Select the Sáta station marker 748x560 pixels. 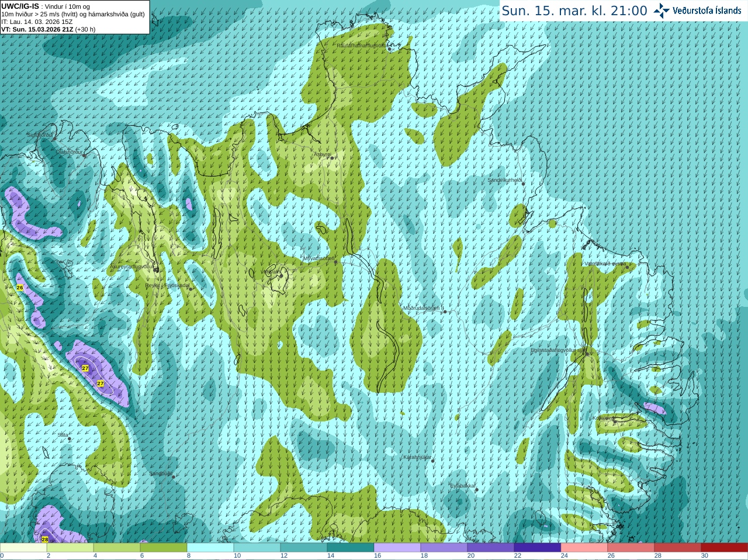click(x=70, y=438)
